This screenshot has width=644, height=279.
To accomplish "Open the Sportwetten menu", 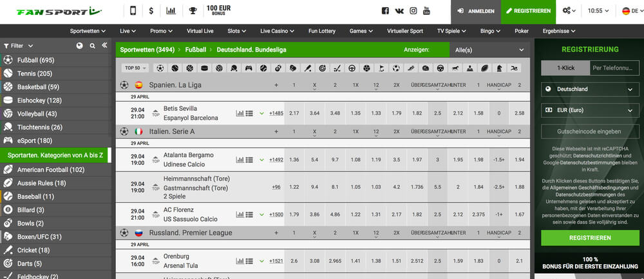I will click(88, 31).
